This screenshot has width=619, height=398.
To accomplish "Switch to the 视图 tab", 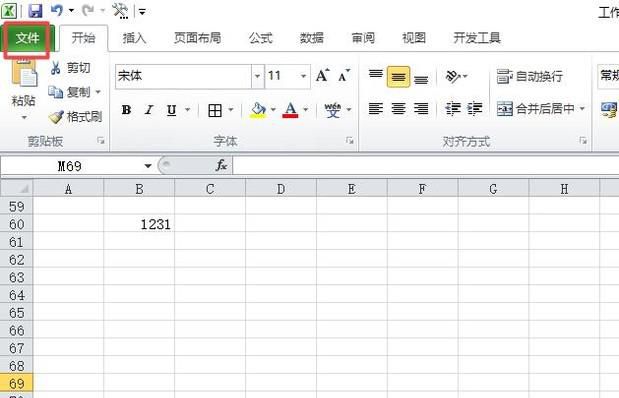I will (414, 38).
